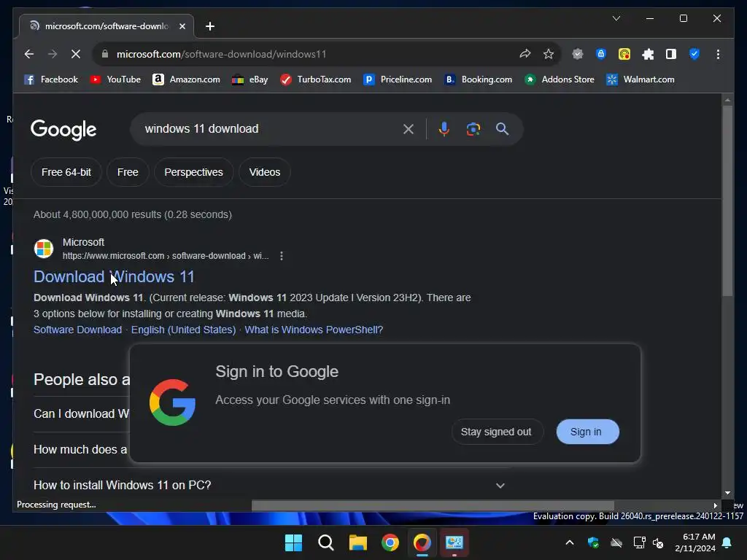Viewport: 747px width, 560px height.
Task: Open the Download Windows 11 result link
Action: click(114, 276)
